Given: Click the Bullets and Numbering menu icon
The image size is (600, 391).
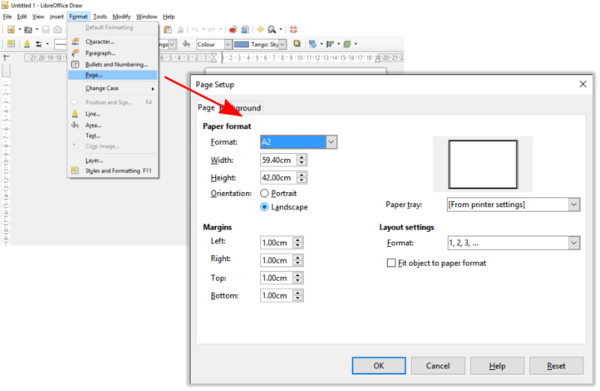Looking at the screenshot, I should coord(75,64).
